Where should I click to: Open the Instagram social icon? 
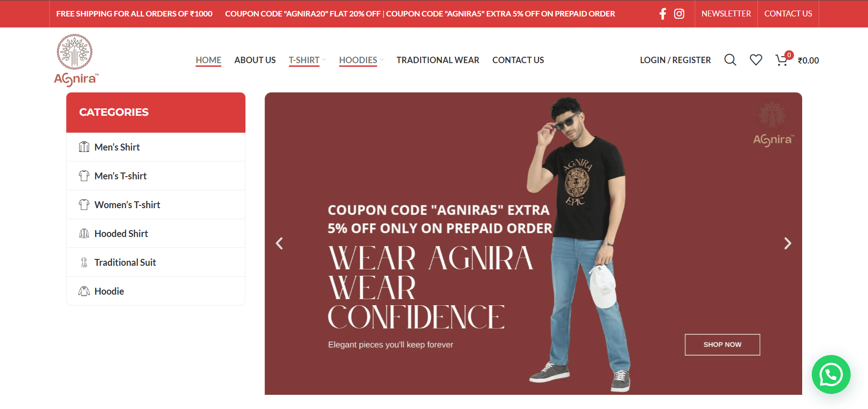point(679,14)
